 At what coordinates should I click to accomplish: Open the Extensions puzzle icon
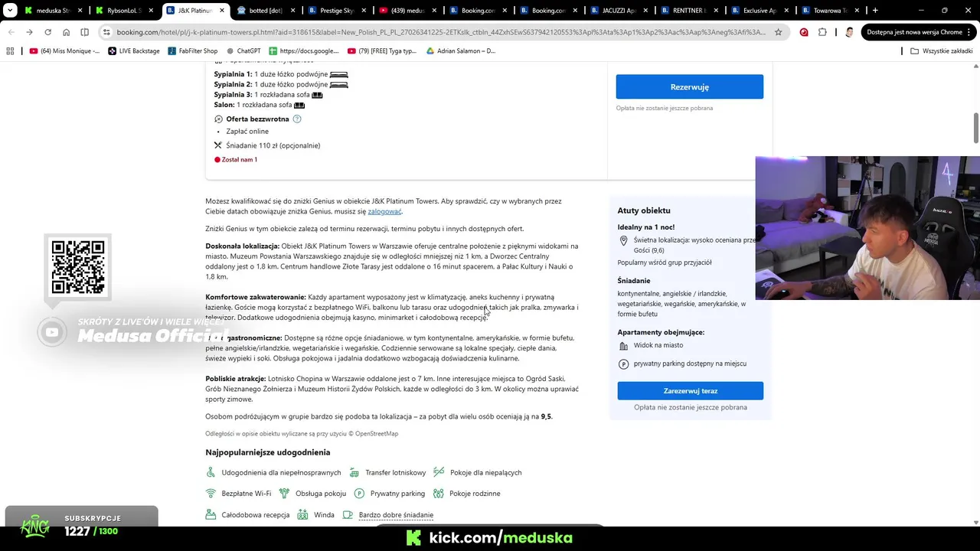(822, 32)
